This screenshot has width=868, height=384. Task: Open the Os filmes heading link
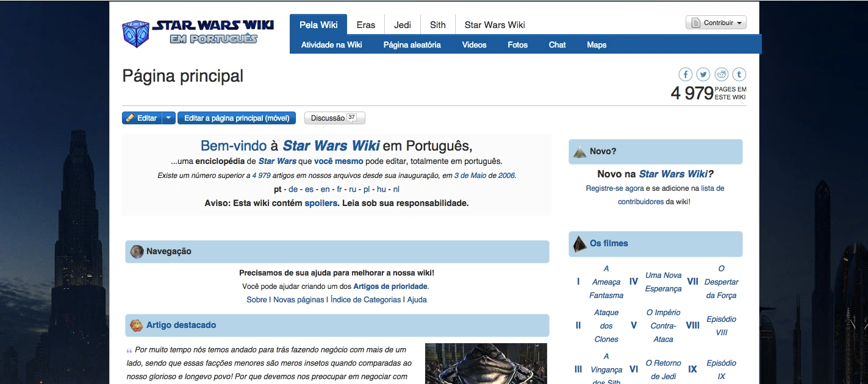[609, 244]
